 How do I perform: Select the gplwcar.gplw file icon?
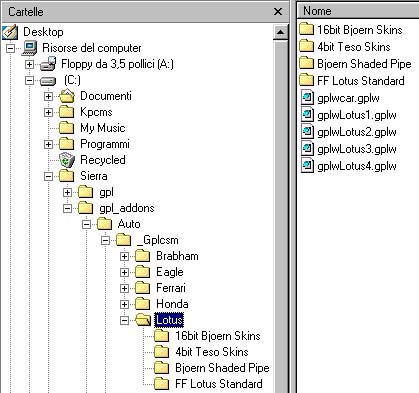pyautogui.click(x=307, y=98)
